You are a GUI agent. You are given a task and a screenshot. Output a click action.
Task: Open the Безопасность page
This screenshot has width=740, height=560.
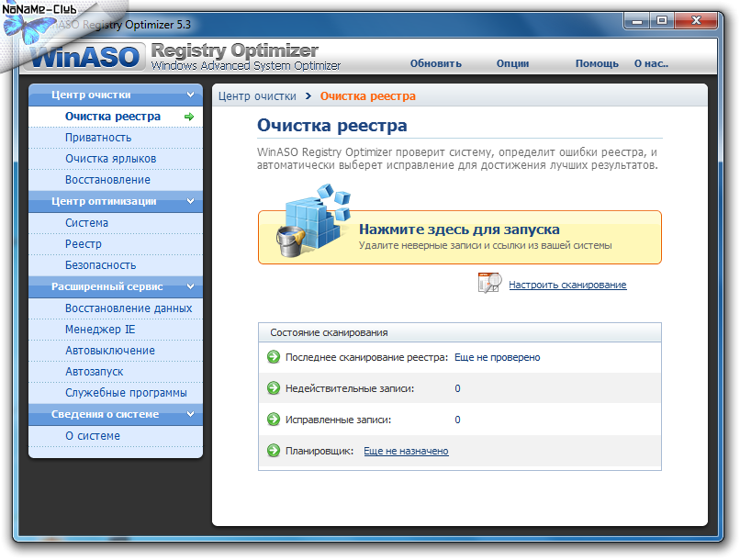point(116,265)
